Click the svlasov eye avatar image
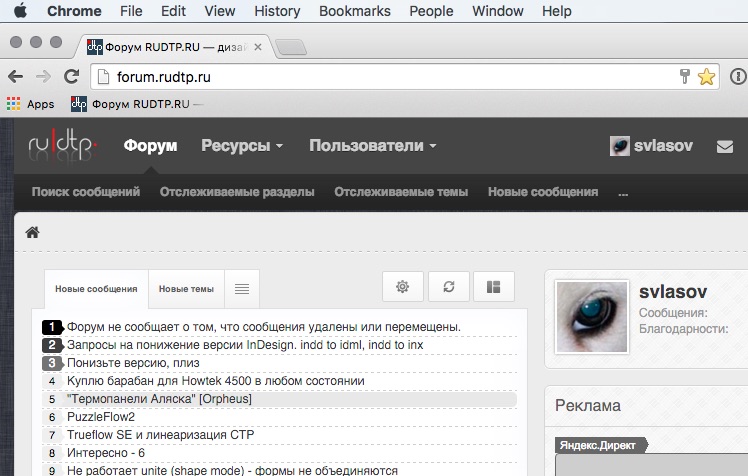This screenshot has width=748, height=476. (x=592, y=317)
